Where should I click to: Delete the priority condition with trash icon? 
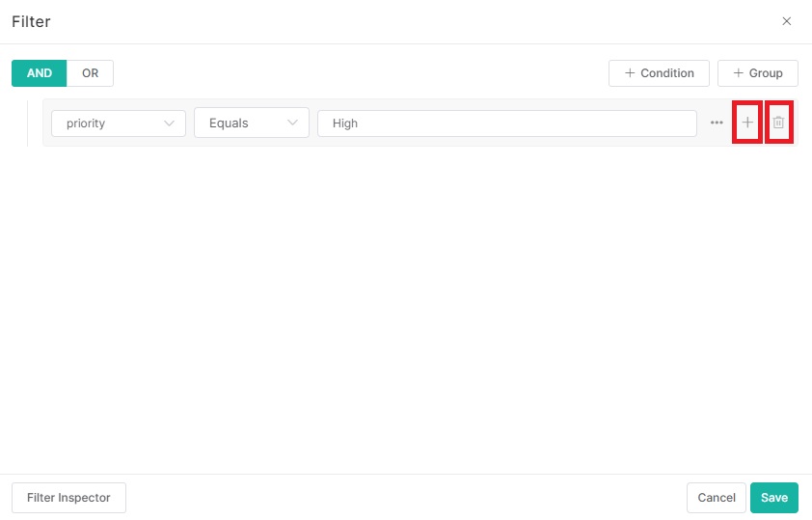778,123
